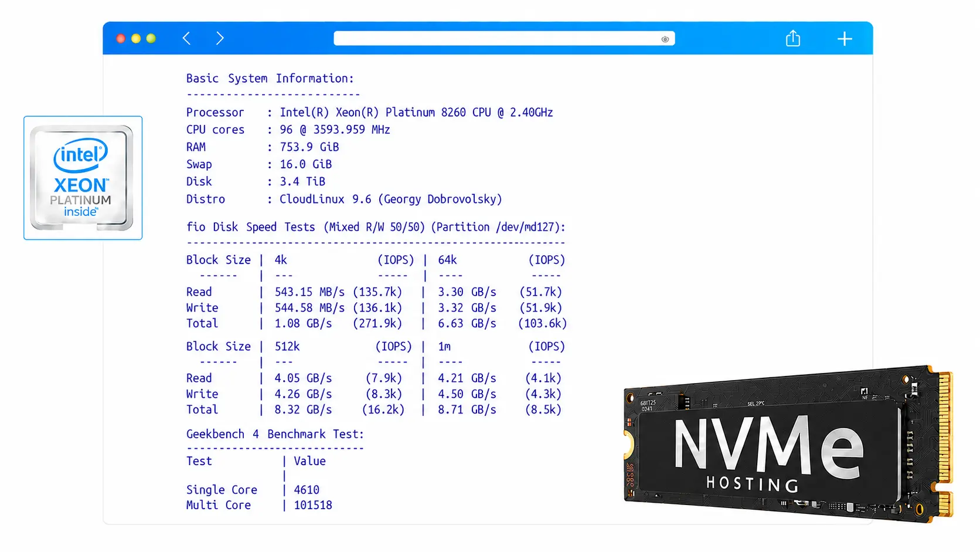The width and height of the screenshot is (980, 552).
Task: Click the Disk value '3.4 TiB'
Action: coord(302,182)
